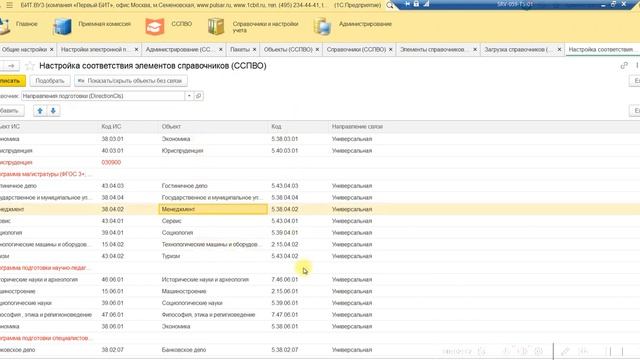Click the code 5.38.04.04 cell
This screenshot has height=360, width=640.
(285, 198)
